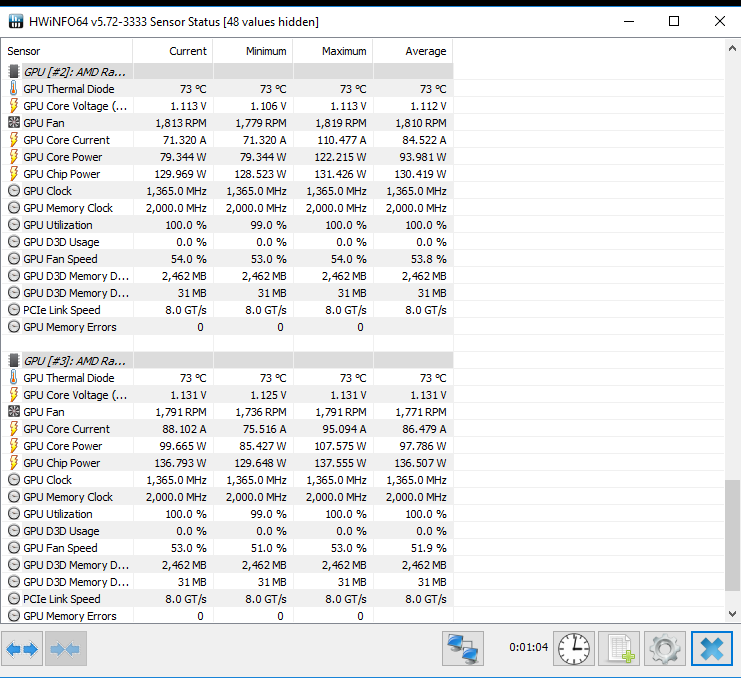This screenshot has height=678, width=741.
Task: Click GPU #3 Memory Clock circle icon
Action: (x=14, y=497)
